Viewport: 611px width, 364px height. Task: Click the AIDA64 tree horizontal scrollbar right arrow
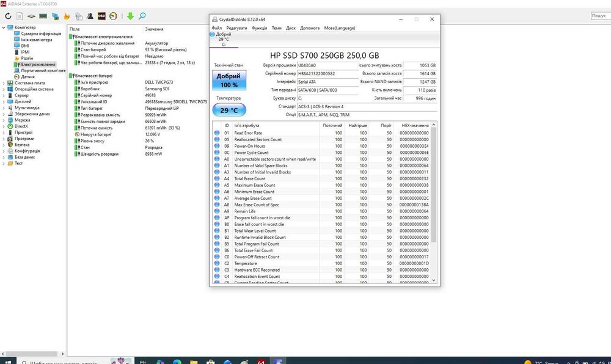pos(63,354)
